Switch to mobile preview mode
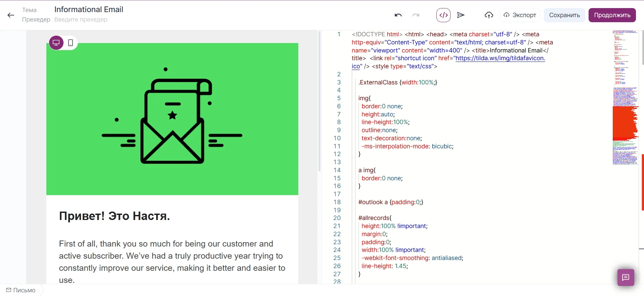The height and width of the screenshot is (296, 644). pyautogui.click(x=71, y=43)
